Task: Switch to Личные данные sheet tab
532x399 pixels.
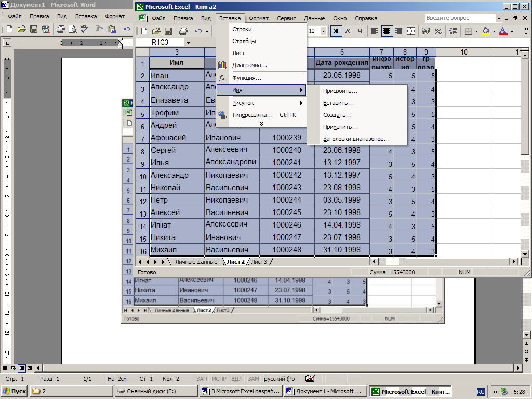Action: tap(196, 262)
